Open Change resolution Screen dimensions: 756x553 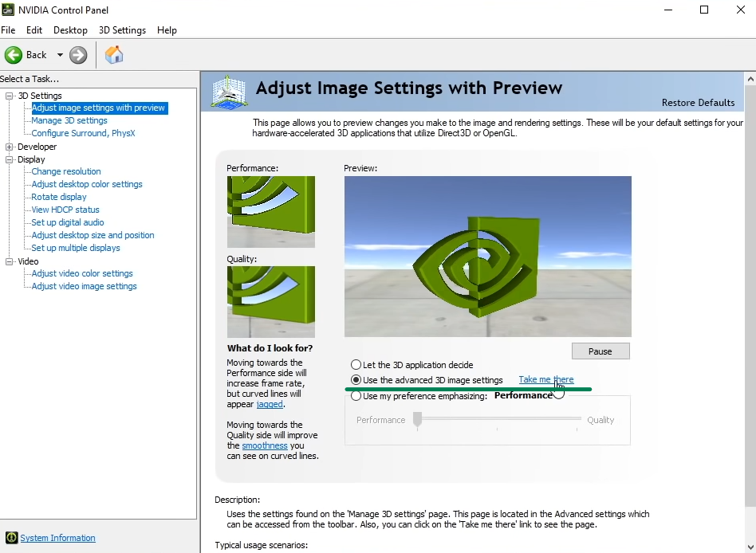coord(66,171)
